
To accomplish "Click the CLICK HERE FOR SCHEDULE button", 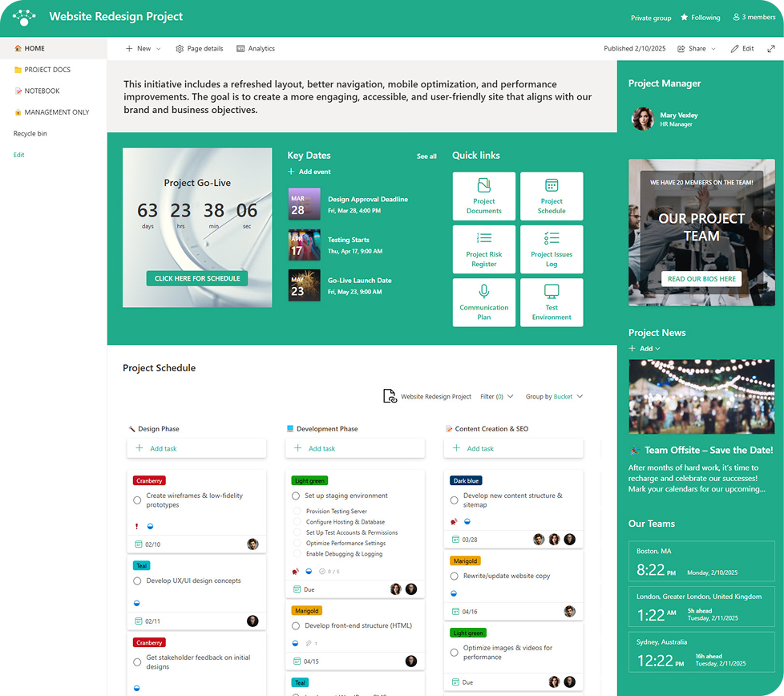I will 197,278.
